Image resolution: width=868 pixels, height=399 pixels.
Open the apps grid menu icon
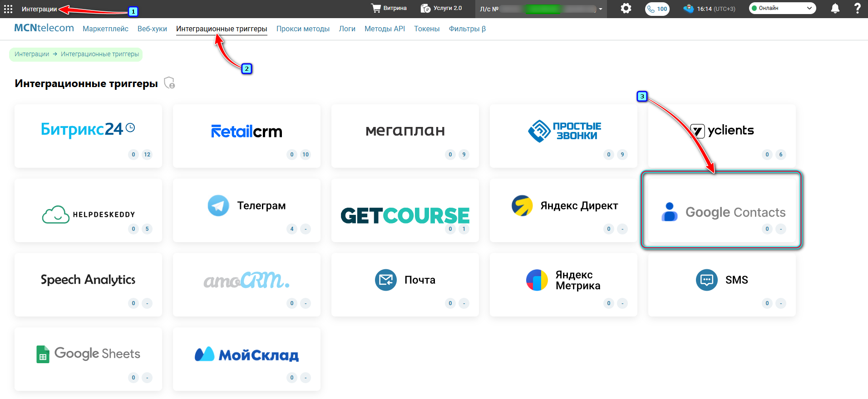8,9
